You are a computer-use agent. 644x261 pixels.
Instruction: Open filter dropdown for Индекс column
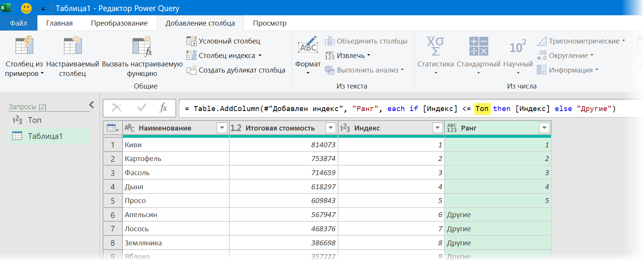click(438, 128)
